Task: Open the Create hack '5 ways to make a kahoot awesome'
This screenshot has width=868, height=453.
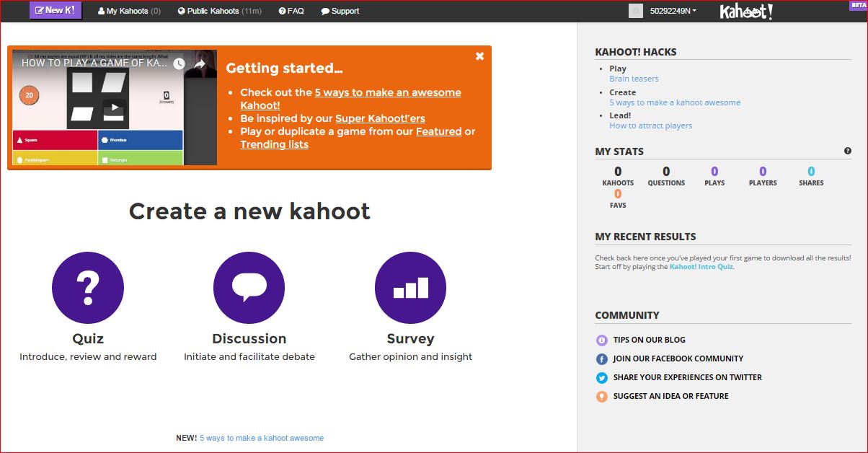Action: 675,102
